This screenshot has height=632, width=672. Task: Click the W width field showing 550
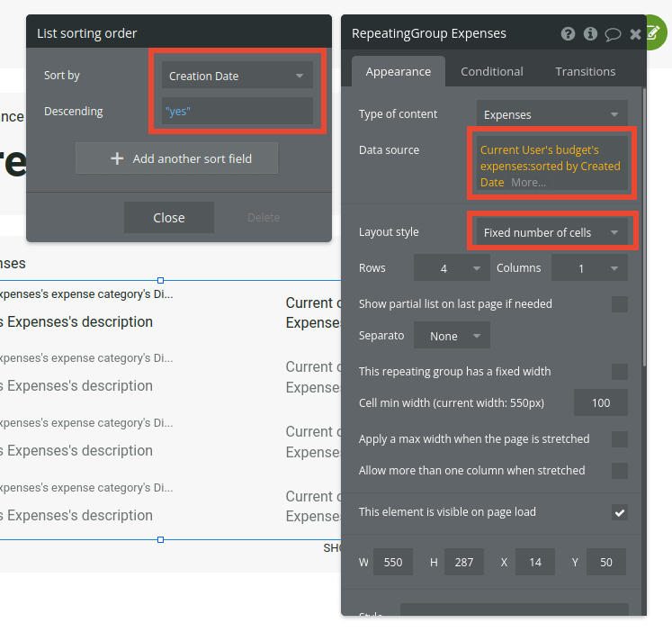tap(393, 562)
